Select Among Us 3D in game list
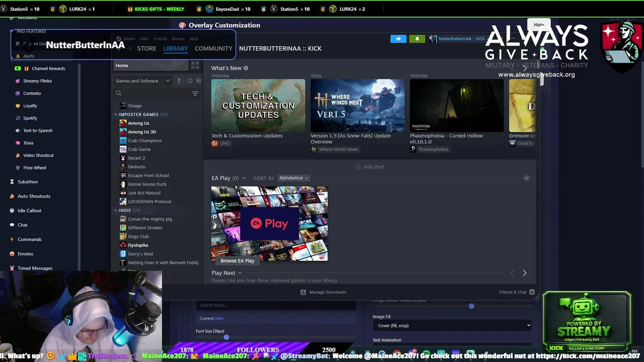 click(x=142, y=132)
